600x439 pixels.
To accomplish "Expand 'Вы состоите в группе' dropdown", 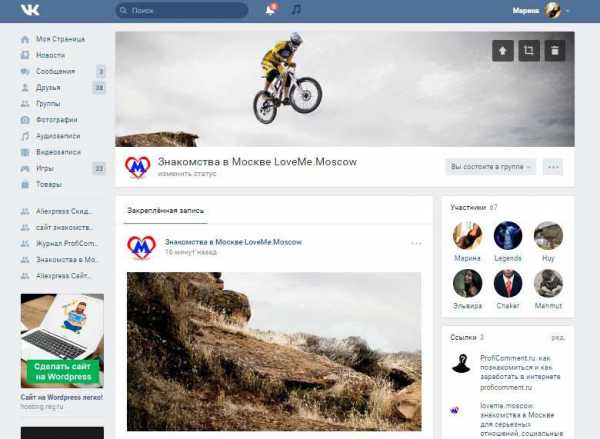I will coord(491,167).
